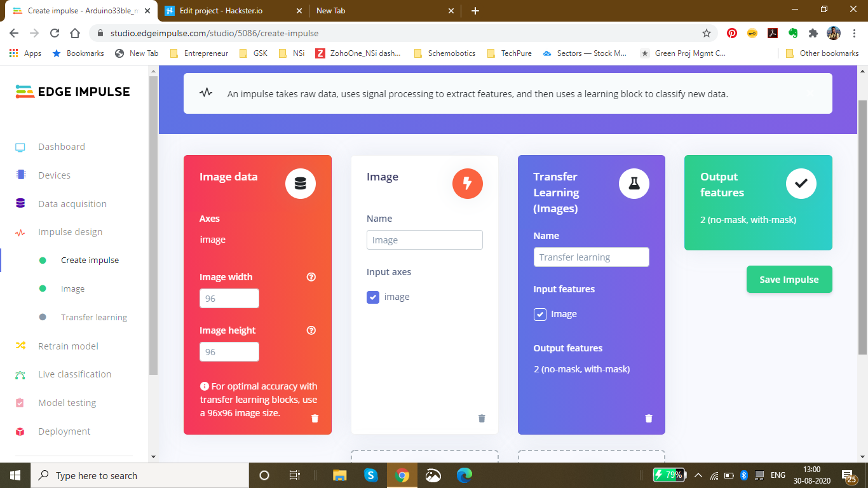
Task: Click the Save Impulse button
Action: 789,280
